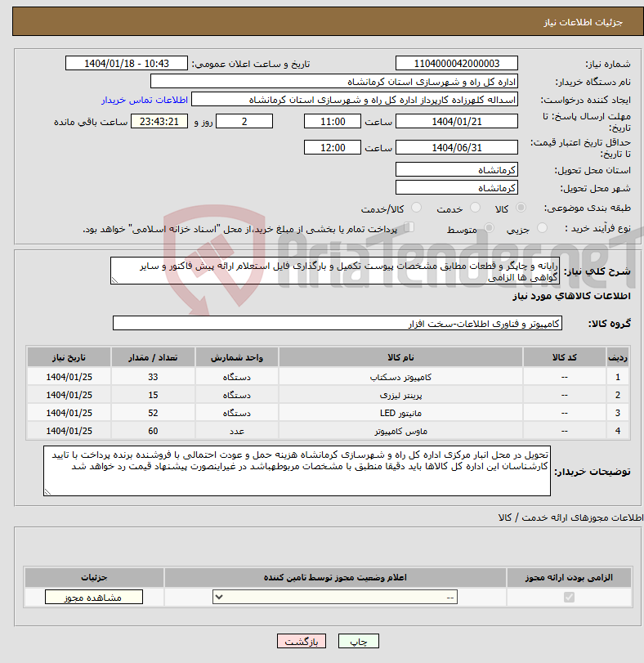Open the اطلاعات تماس خریدار link
The image size is (644, 663).
145,100
